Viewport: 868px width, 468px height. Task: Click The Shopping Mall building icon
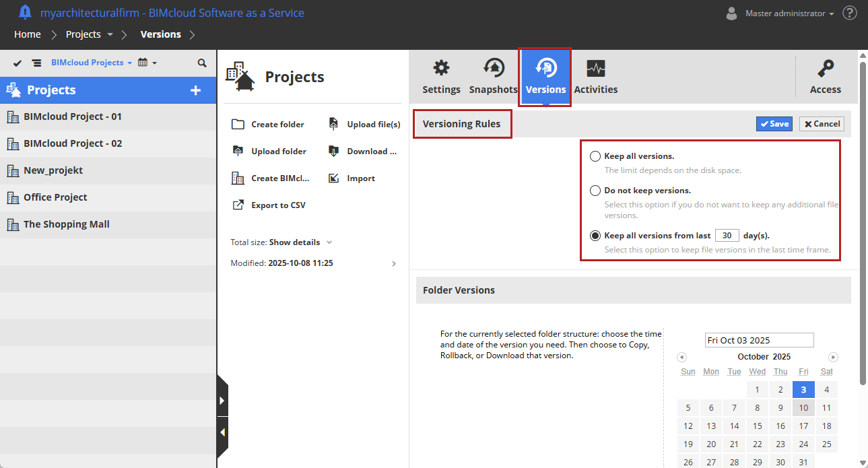12,225
